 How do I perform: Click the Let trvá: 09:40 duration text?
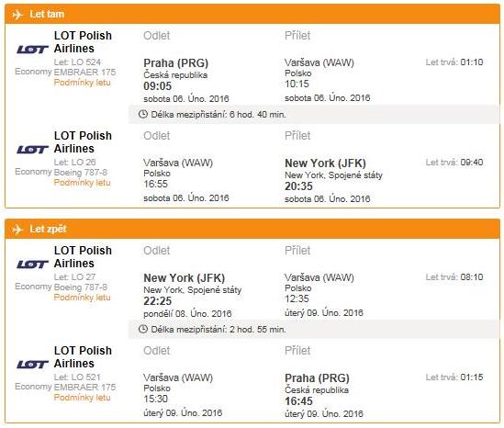tap(454, 163)
